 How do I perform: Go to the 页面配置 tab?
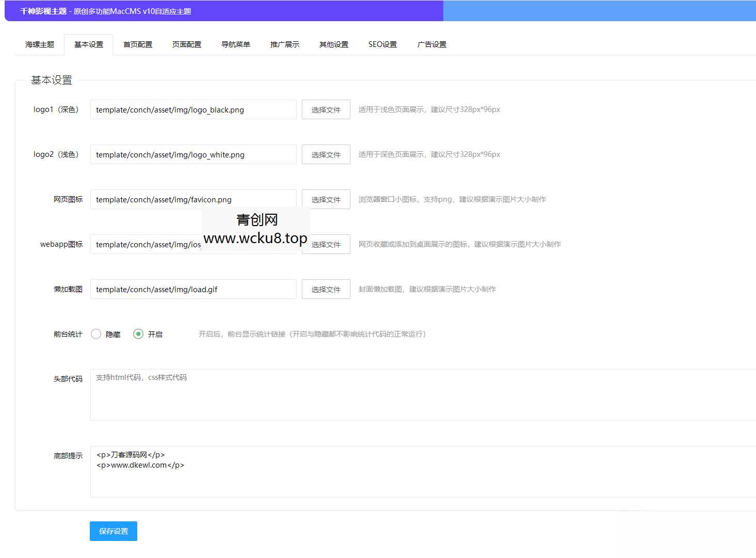tap(187, 44)
